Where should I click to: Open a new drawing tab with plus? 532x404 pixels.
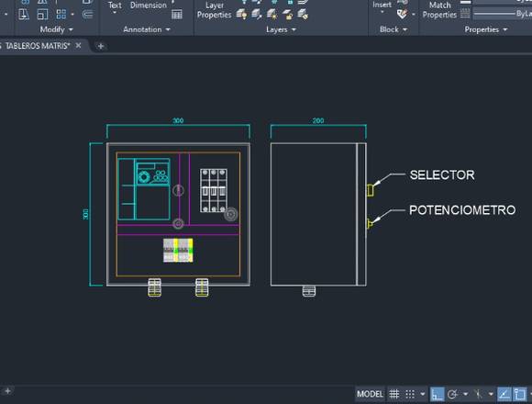100,46
